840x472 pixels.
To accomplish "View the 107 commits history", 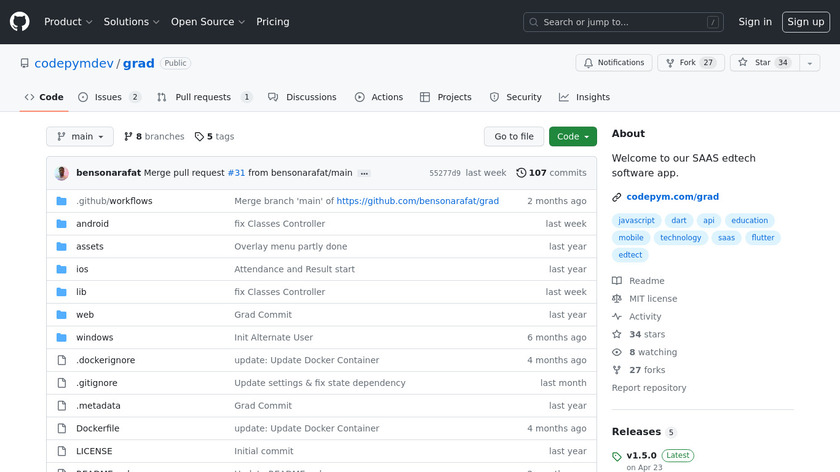I will (x=551, y=173).
